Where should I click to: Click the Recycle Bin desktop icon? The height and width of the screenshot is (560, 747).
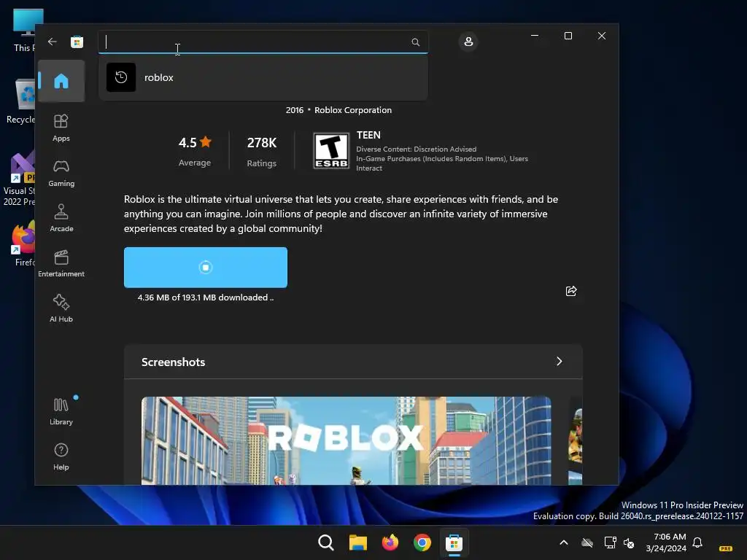(20, 101)
